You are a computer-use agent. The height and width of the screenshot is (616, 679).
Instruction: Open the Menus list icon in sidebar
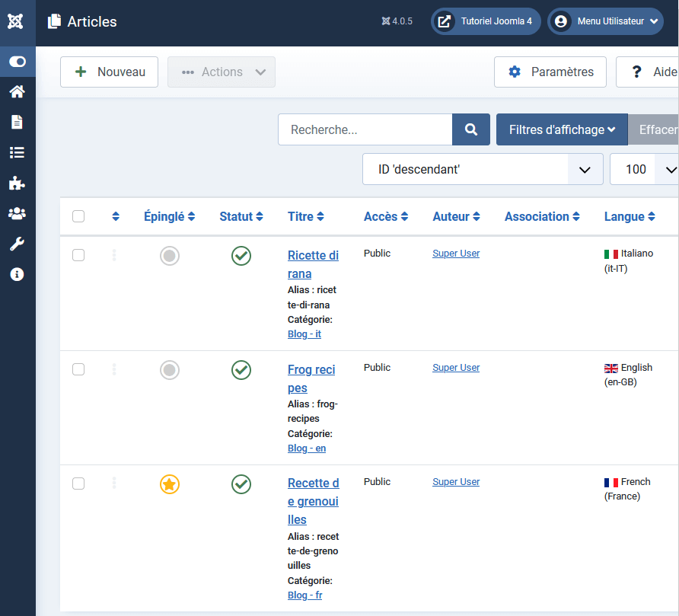(17, 152)
